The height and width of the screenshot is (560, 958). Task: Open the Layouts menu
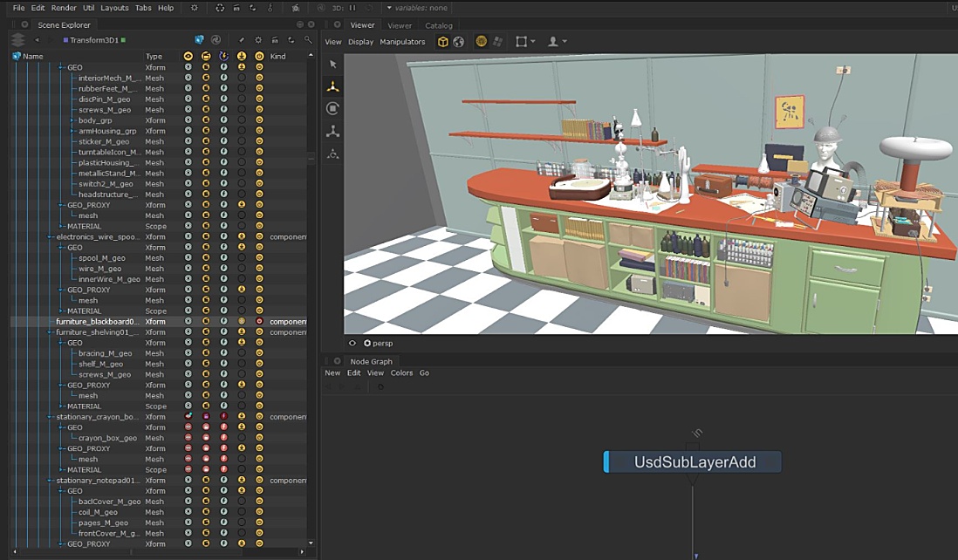[x=114, y=8]
